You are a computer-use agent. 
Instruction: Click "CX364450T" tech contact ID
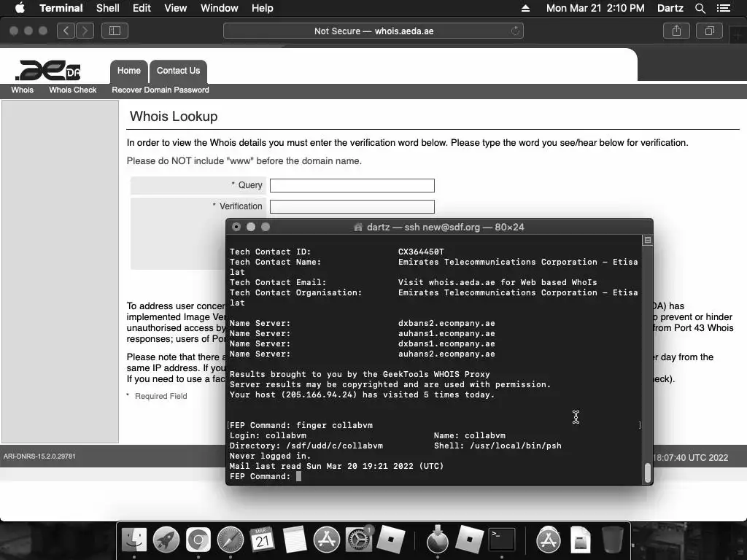[421, 252]
